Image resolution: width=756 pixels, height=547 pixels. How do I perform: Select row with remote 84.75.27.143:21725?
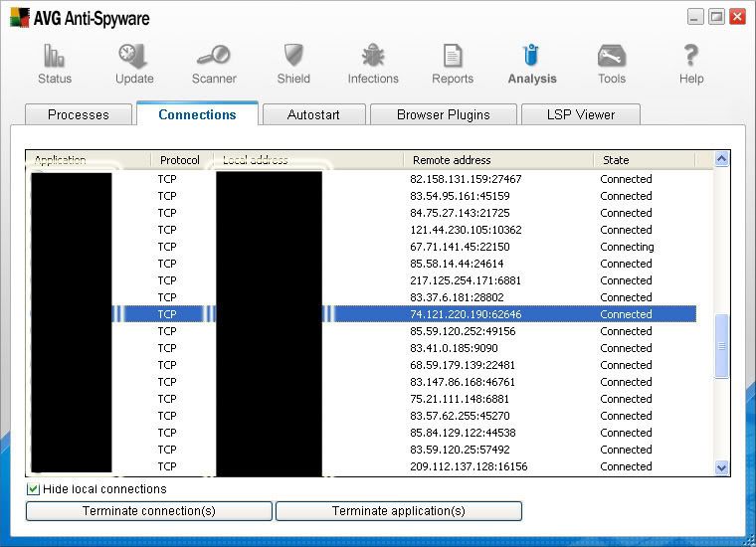point(363,213)
